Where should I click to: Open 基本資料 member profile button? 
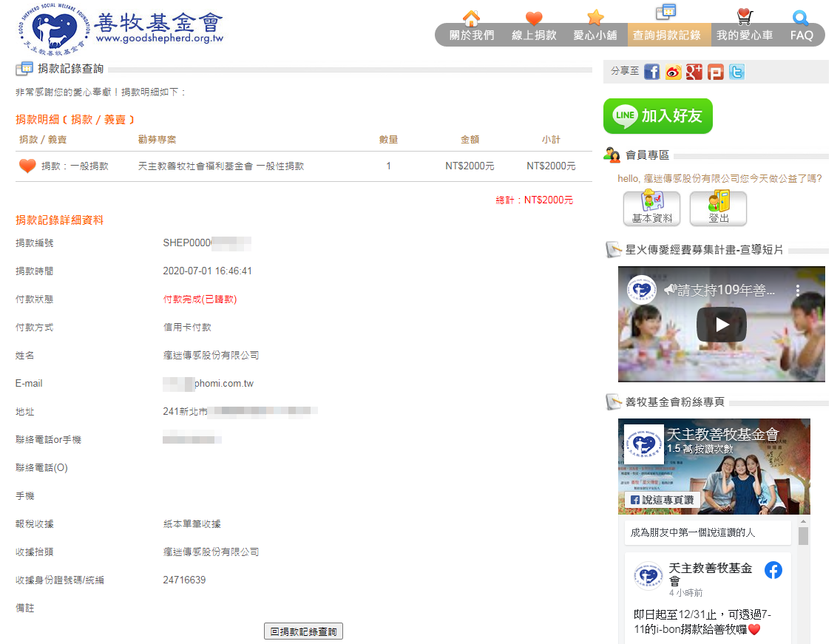click(652, 209)
